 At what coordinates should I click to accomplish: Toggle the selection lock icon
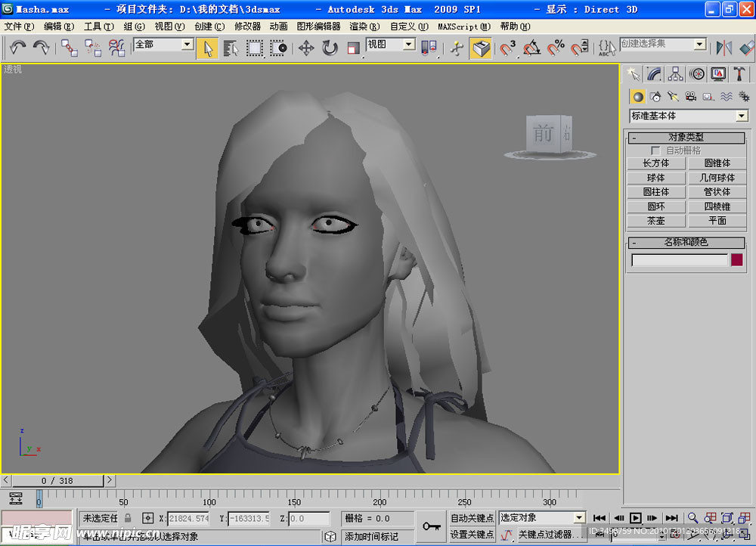pos(128,518)
